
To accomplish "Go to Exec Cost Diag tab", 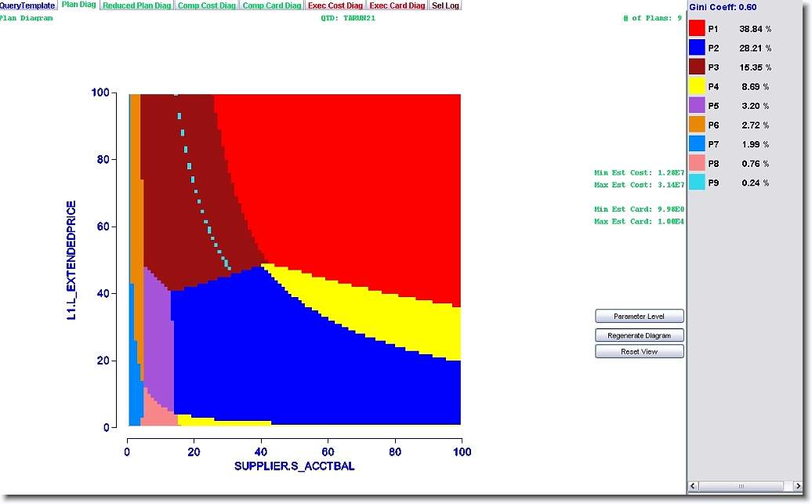I will (x=335, y=5).
